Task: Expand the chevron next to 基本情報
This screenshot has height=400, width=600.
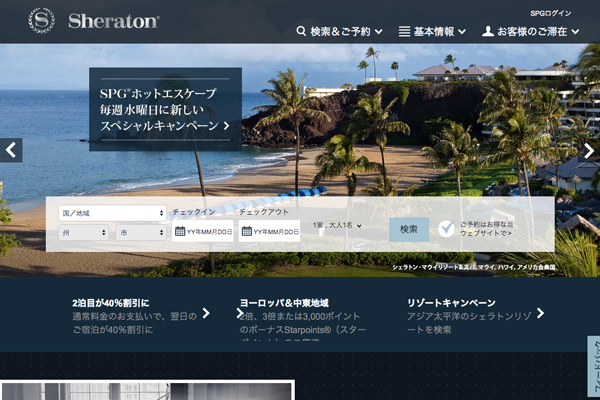Action: [x=462, y=32]
